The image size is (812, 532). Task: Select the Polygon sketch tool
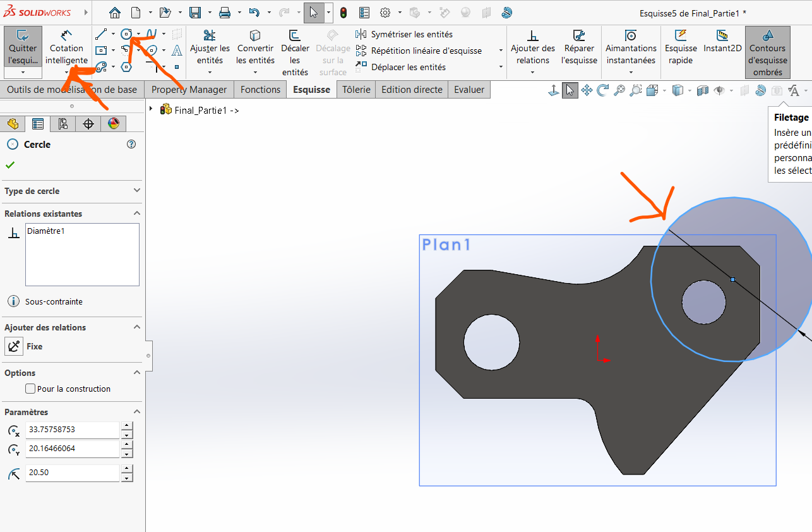(126, 66)
